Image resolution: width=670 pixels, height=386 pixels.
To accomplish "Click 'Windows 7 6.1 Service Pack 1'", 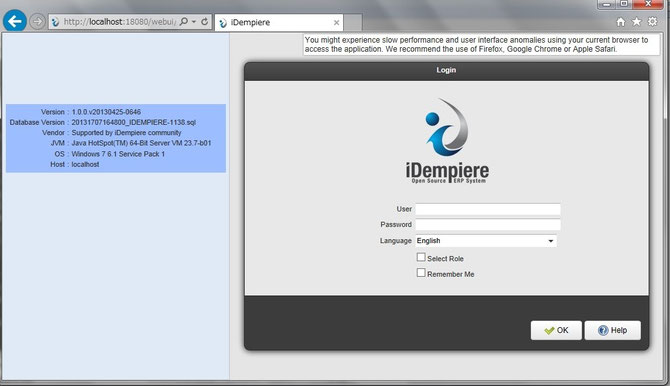I will (118, 154).
